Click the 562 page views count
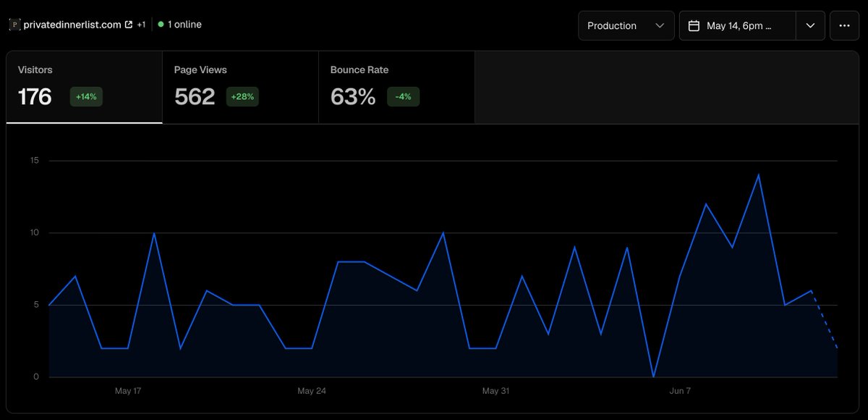 point(195,96)
